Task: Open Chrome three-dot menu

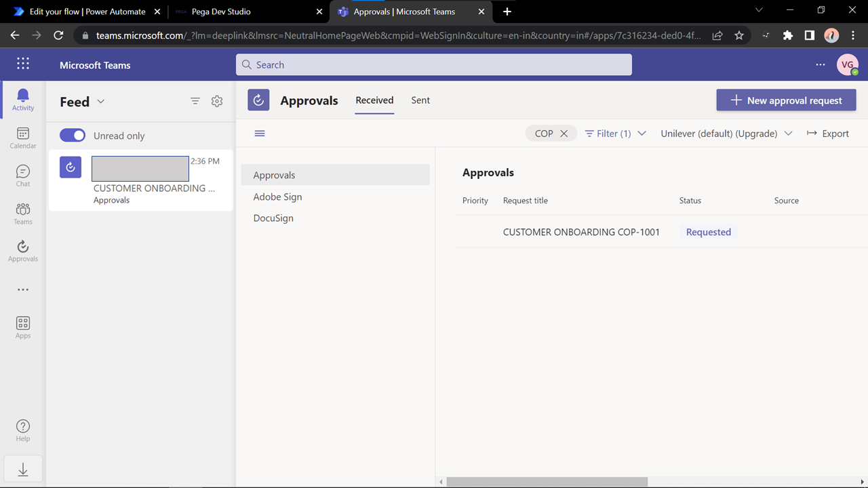Action: pos(853,35)
